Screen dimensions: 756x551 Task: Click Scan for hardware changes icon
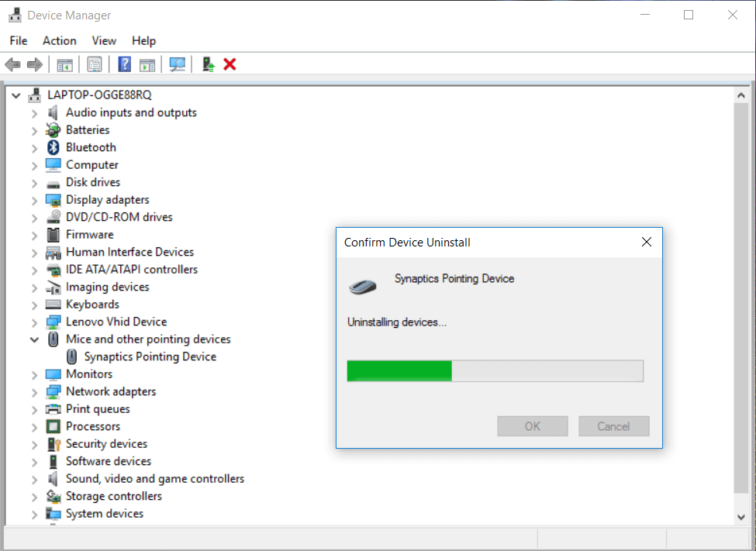(x=178, y=64)
